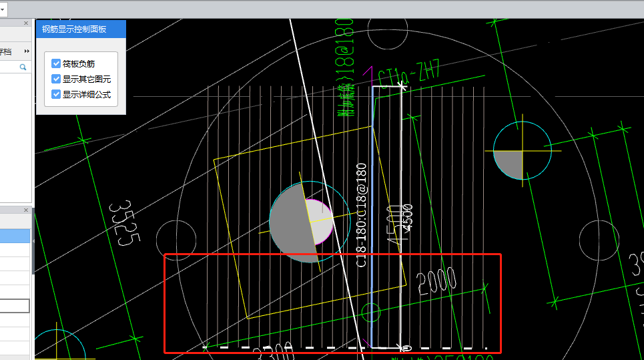Select the cyan pile circle with yellow crosshair

pos(523,151)
